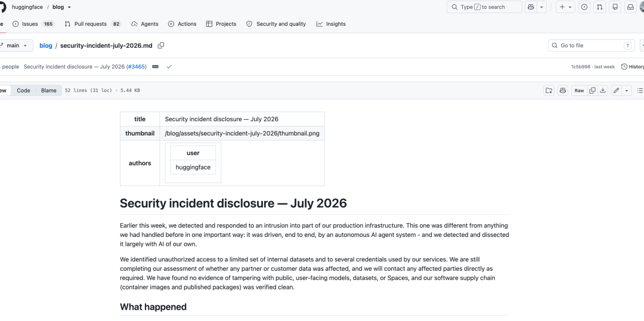This screenshot has width=644, height=321.
Task: Click the Pull requests count badge 82
Action: 117,24
